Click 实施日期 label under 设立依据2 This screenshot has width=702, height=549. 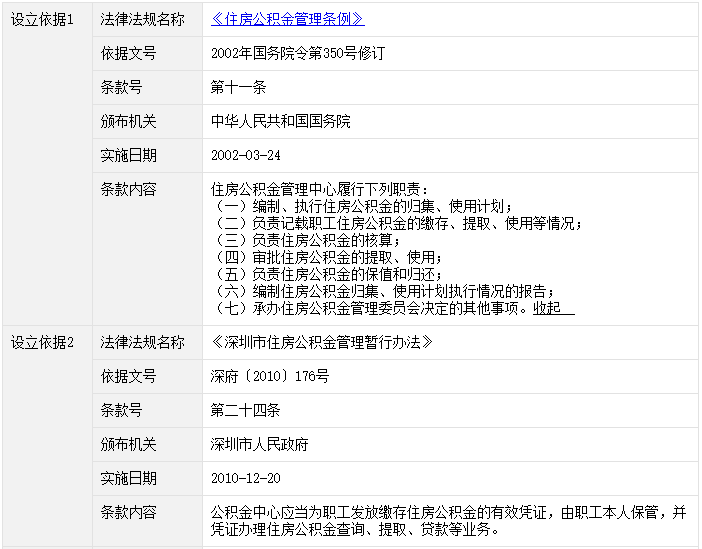click(x=128, y=479)
